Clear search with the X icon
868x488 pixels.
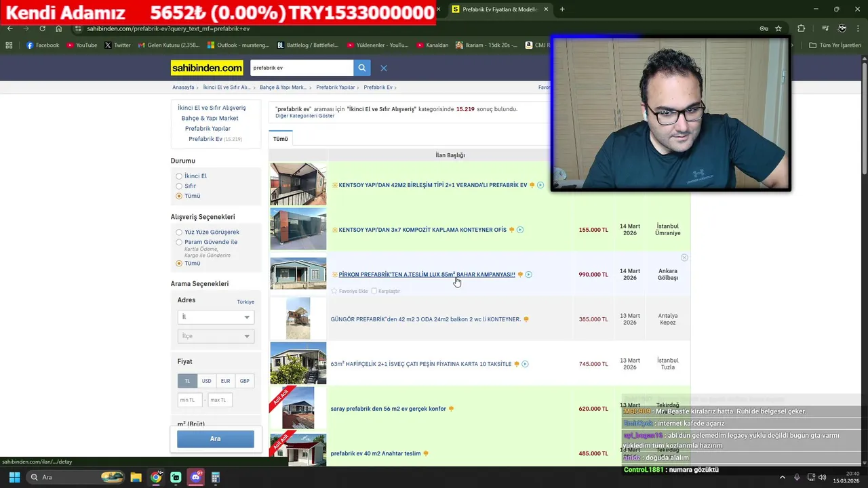click(384, 68)
